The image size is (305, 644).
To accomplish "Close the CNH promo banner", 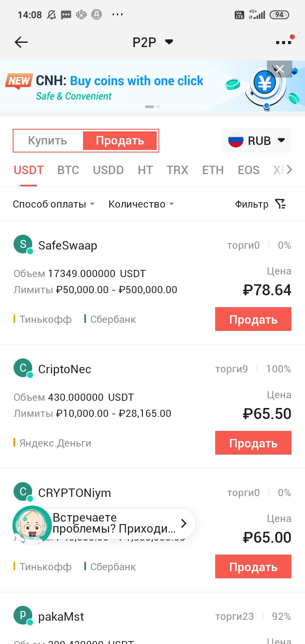I will [x=280, y=69].
